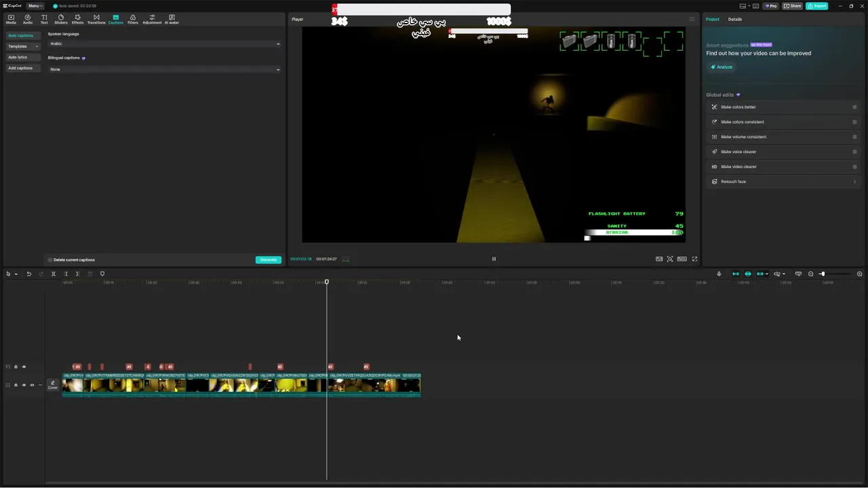
Task: Enable Make video clearer
Action: click(854, 167)
